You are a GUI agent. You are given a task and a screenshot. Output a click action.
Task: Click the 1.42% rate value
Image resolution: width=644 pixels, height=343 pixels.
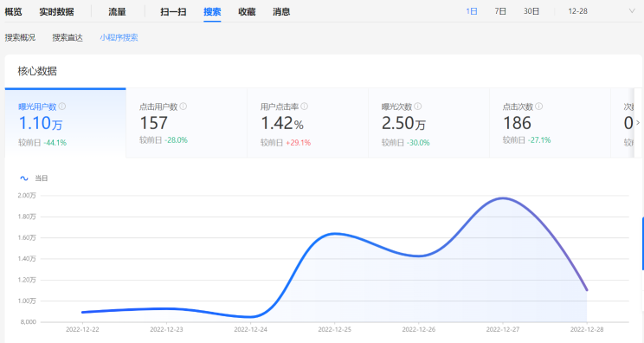[x=282, y=123]
